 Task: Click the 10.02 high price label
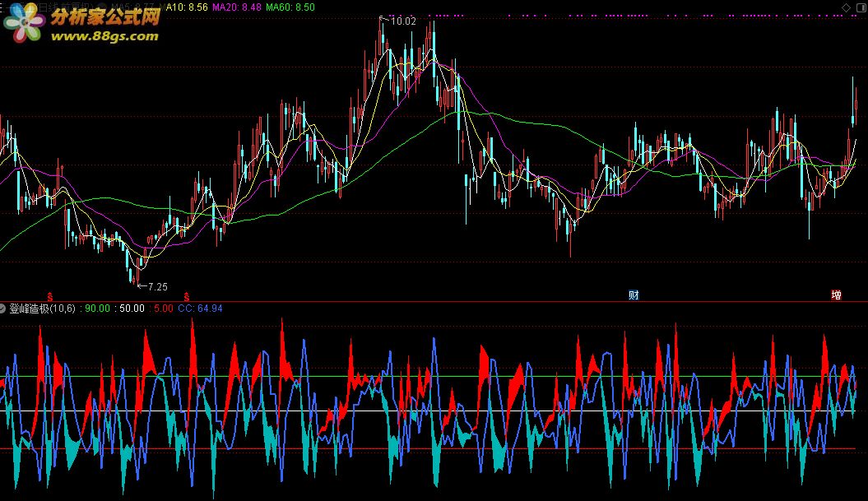tap(403, 21)
